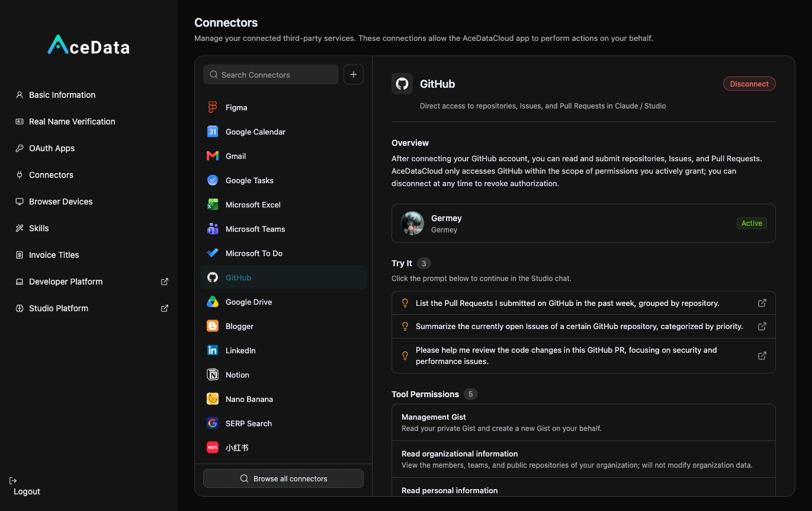Click the review code changes prompt
The height and width of the screenshot is (511, 812).
[x=583, y=356]
